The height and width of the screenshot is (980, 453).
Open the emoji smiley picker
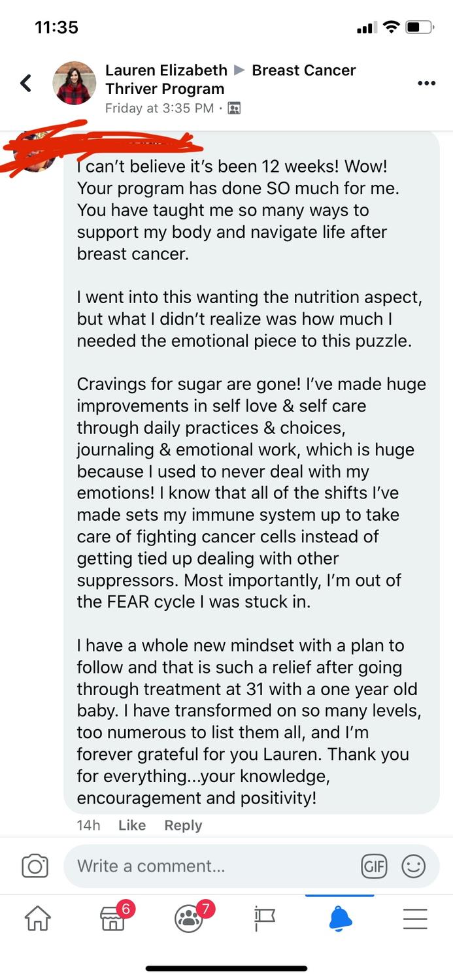412,866
